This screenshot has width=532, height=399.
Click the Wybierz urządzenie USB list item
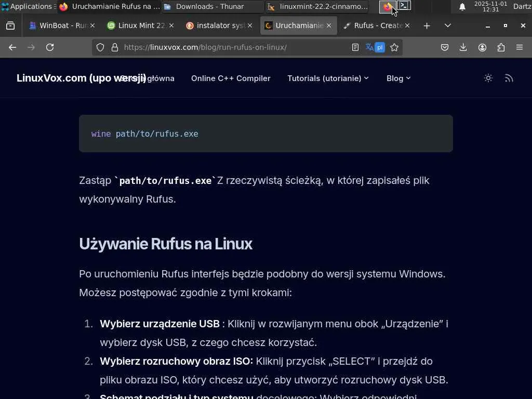click(274, 333)
